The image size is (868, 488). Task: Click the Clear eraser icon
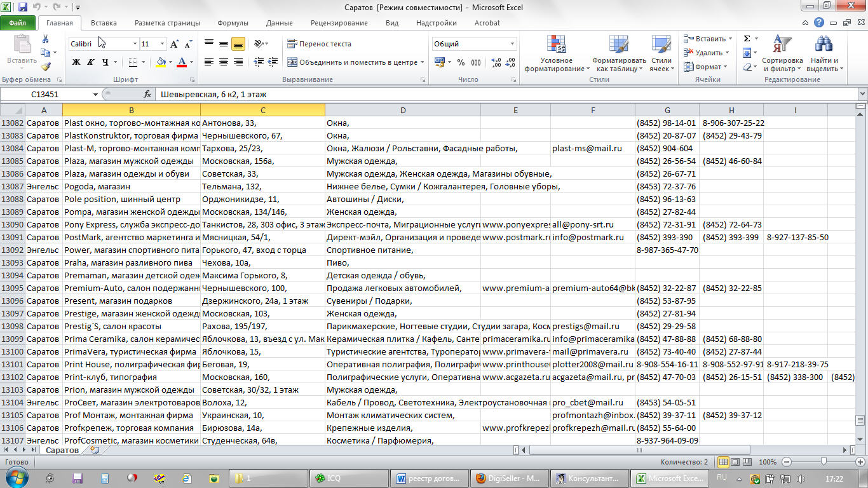pyautogui.click(x=747, y=67)
